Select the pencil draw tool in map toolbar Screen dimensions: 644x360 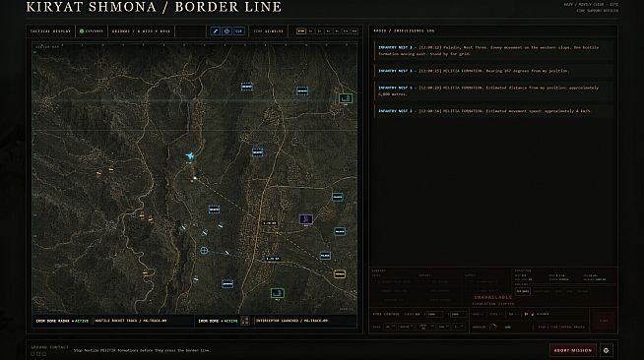click(216, 31)
